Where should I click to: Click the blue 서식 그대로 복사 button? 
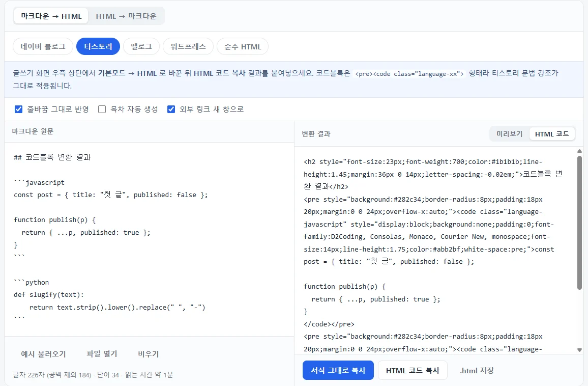pyautogui.click(x=338, y=370)
